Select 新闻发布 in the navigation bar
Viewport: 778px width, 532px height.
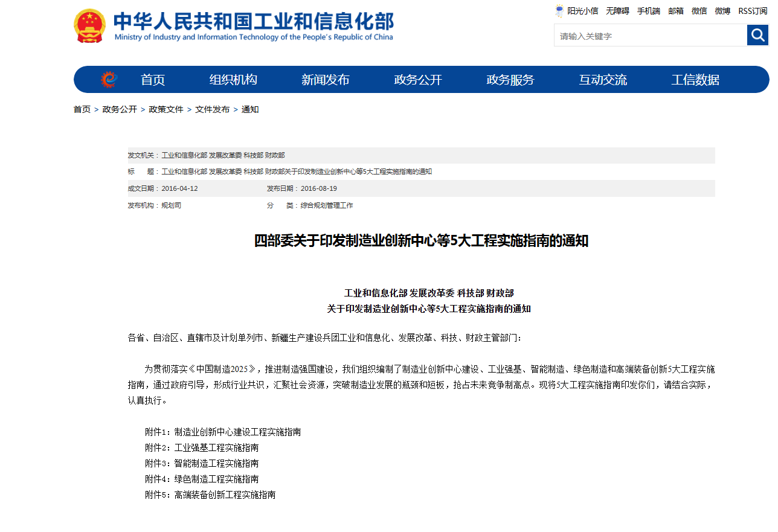326,80
